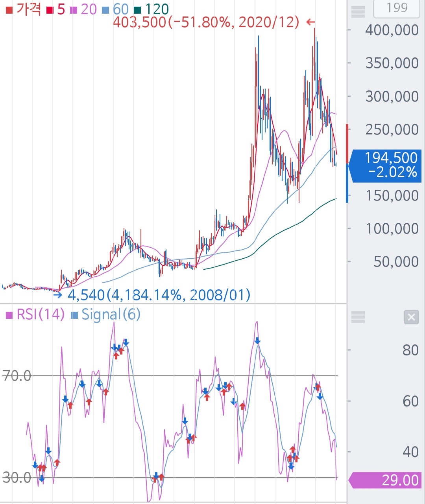Toggle the 5-period moving average legend
425x504 pixels.
[56, 9]
